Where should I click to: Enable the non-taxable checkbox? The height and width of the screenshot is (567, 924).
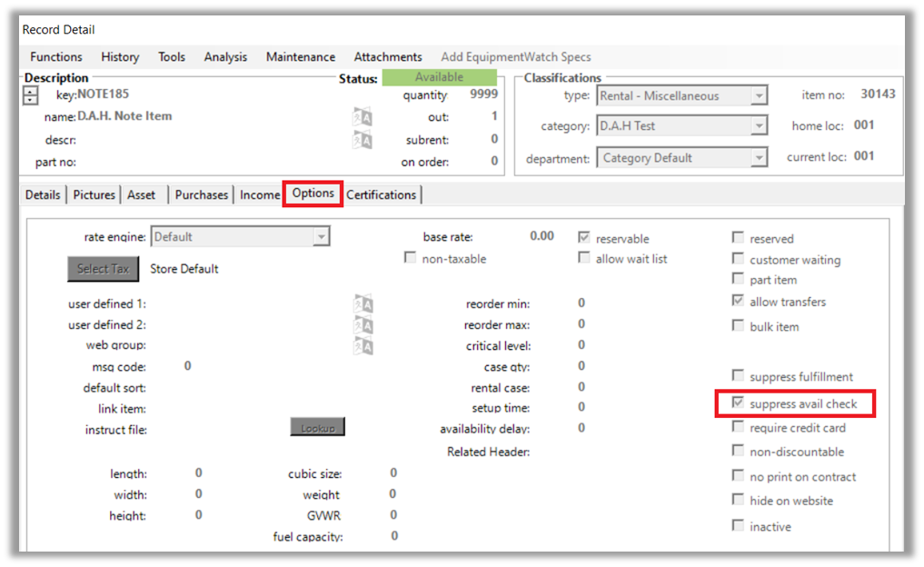(x=411, y=259)
